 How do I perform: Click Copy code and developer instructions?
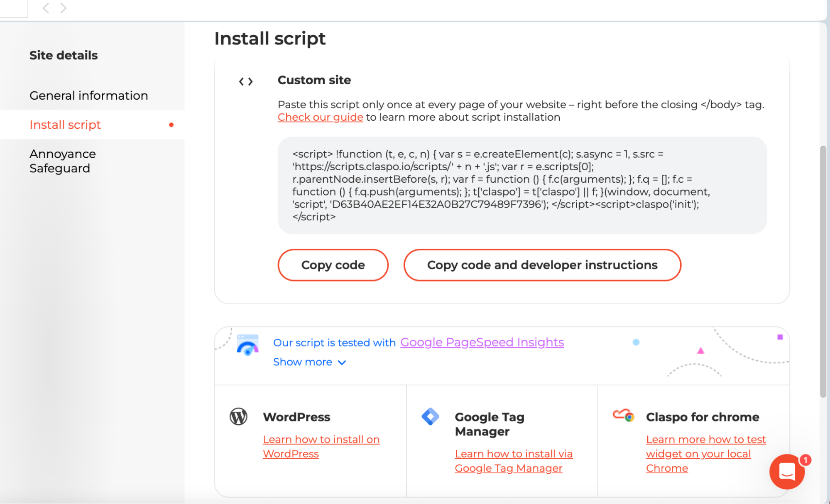542,265
